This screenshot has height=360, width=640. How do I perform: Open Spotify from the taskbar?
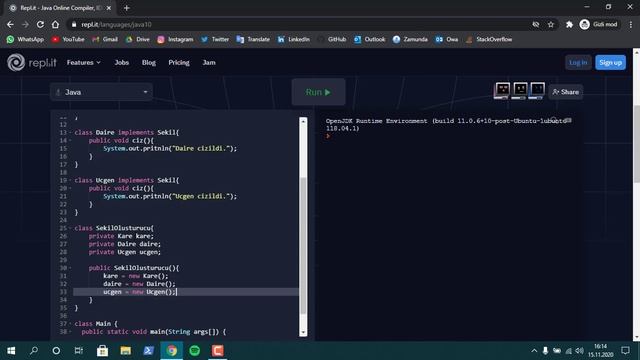pyautogui.click(x=195, y=351)
